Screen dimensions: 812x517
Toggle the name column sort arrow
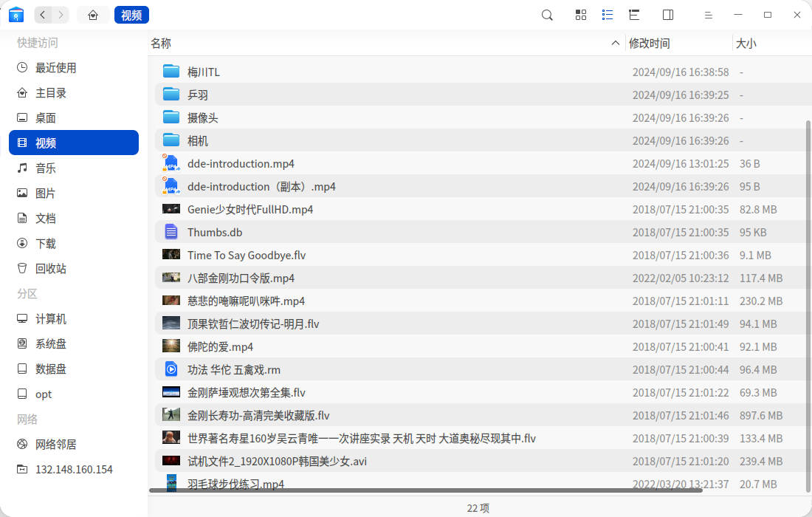[x=615, y=43]
